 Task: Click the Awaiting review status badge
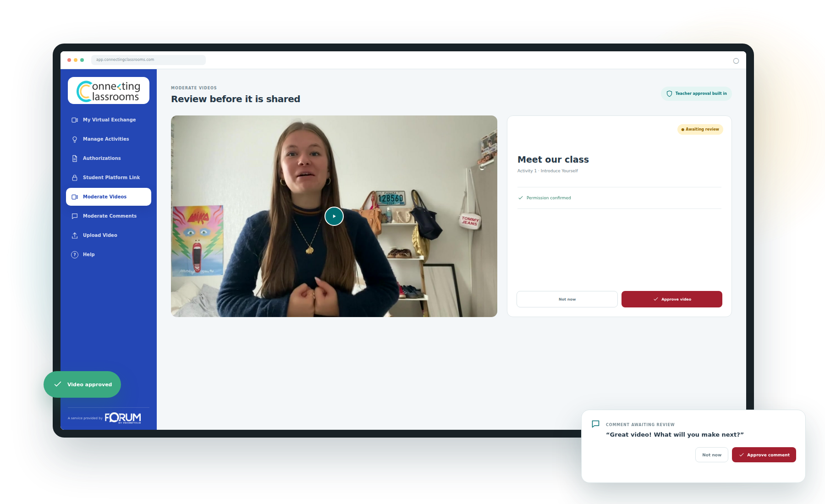coord(700,129)
